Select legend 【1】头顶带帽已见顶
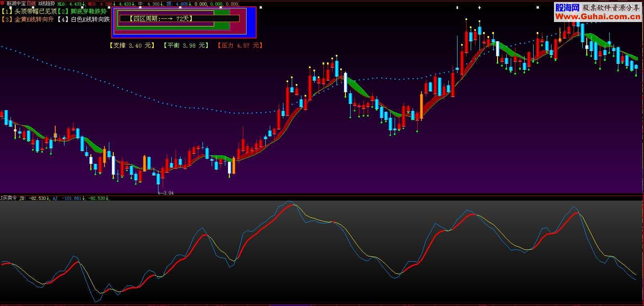Screen dimensions: 644x306 click(x=29, y=12)
